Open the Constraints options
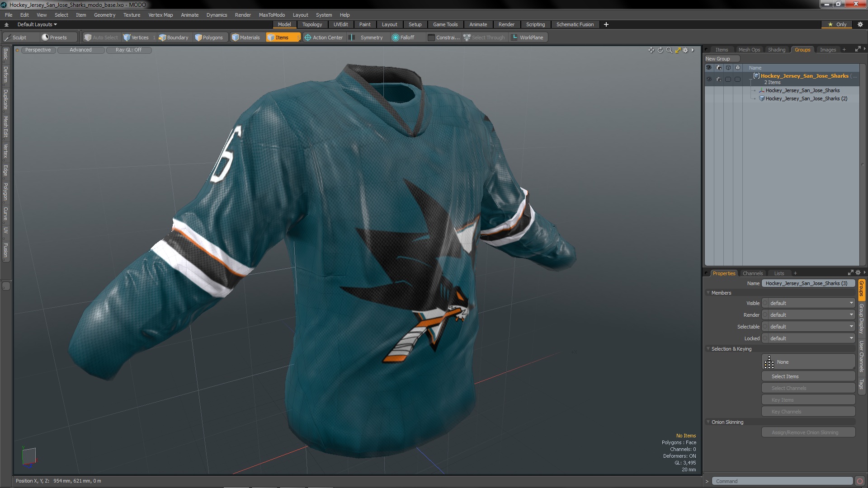 coord(444,38)
